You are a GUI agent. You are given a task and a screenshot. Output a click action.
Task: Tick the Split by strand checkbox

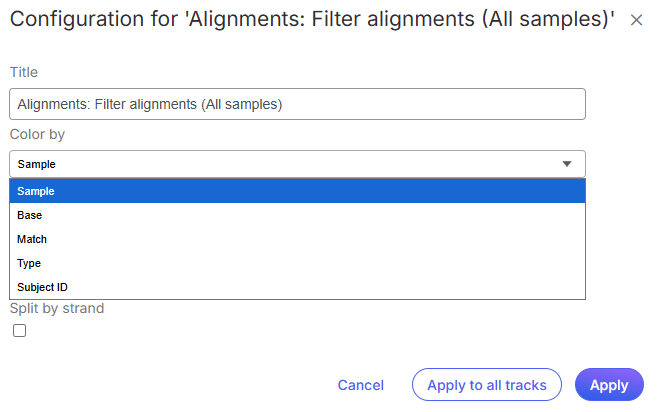coord(19,331)
